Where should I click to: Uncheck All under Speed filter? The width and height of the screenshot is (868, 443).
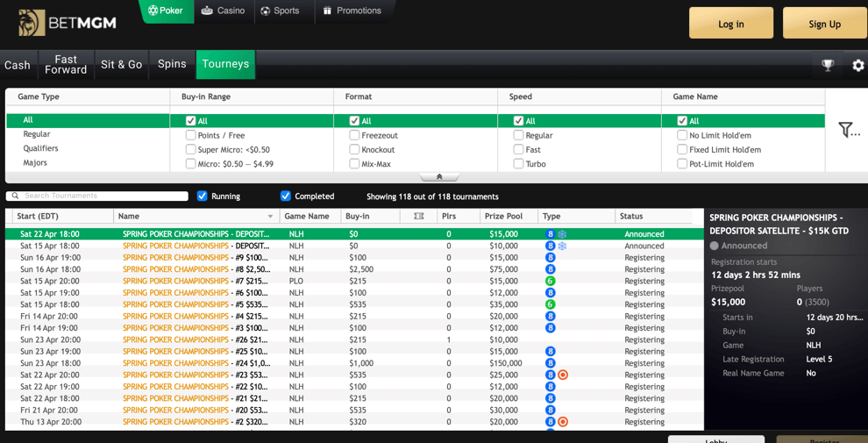point(518,121)
